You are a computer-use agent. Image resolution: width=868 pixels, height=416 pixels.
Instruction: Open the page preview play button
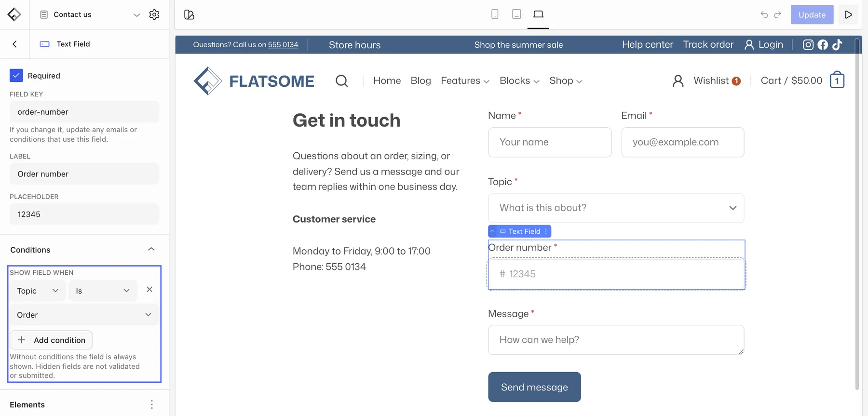pyautogui.click(x=848, y=14)
